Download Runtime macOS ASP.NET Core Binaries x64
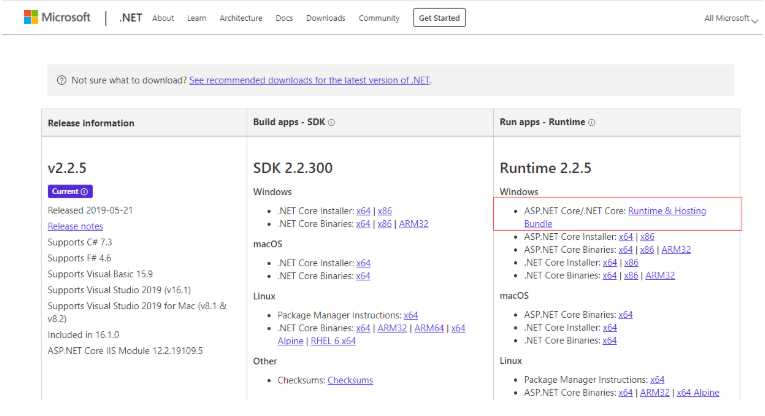This screenshot has height=416, width=765. coord(625,315)
